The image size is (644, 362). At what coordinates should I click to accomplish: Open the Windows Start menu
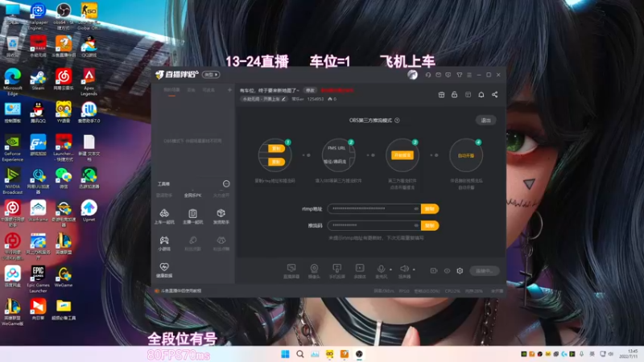(285, 354)
